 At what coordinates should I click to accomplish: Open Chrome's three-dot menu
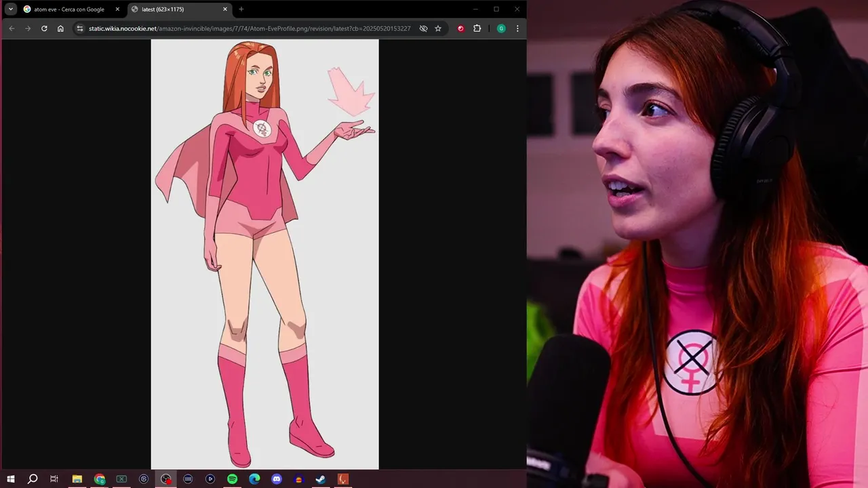(517, 28)
